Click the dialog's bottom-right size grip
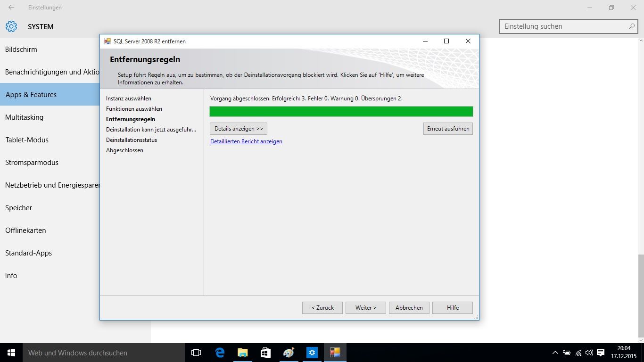The image size is (644, 362). coord(476,317)
